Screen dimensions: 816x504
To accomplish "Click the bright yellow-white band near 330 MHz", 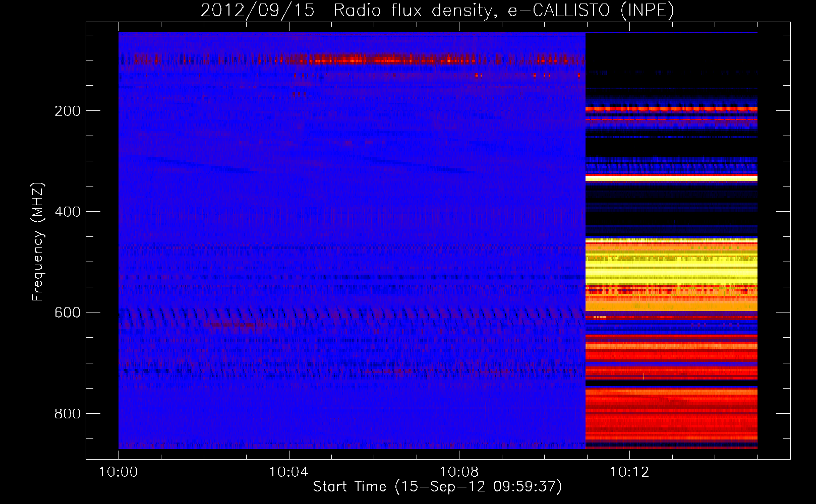I will (x=671, y=178).
